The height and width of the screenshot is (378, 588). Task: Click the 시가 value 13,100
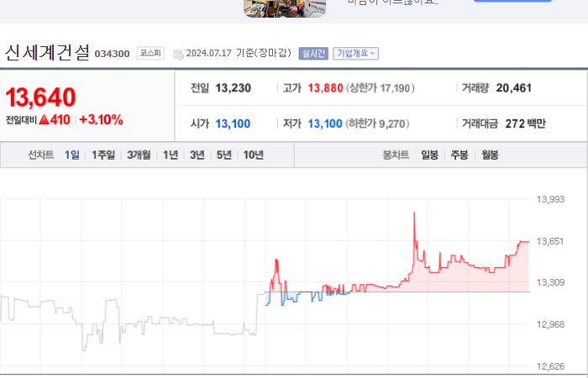[x=233, y=123]
